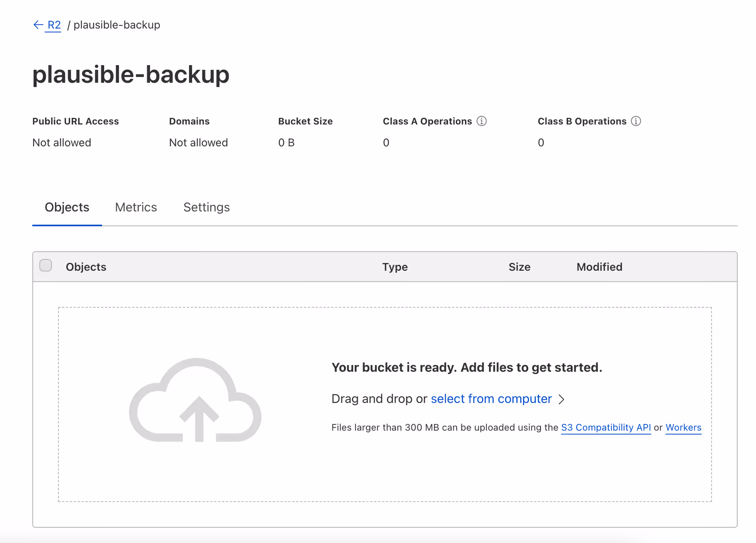
Task: Click the plausible-backup page heading
Action: [131, 74]
